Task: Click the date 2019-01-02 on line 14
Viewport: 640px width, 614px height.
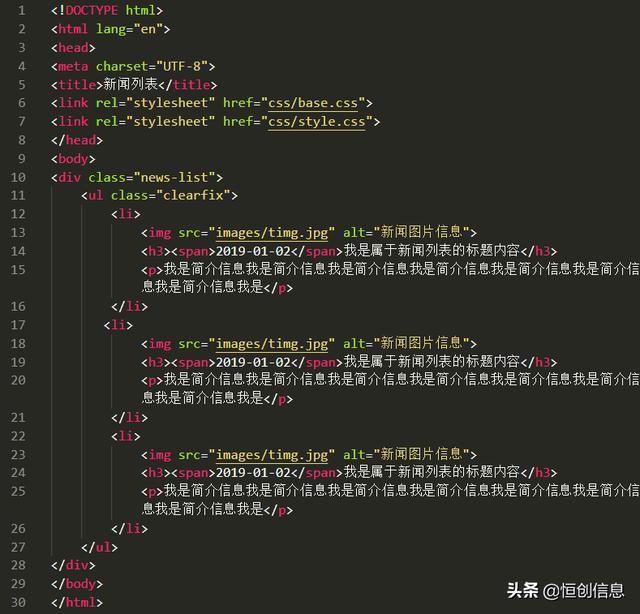Action: pyautogui.click(x=253, y=251)
